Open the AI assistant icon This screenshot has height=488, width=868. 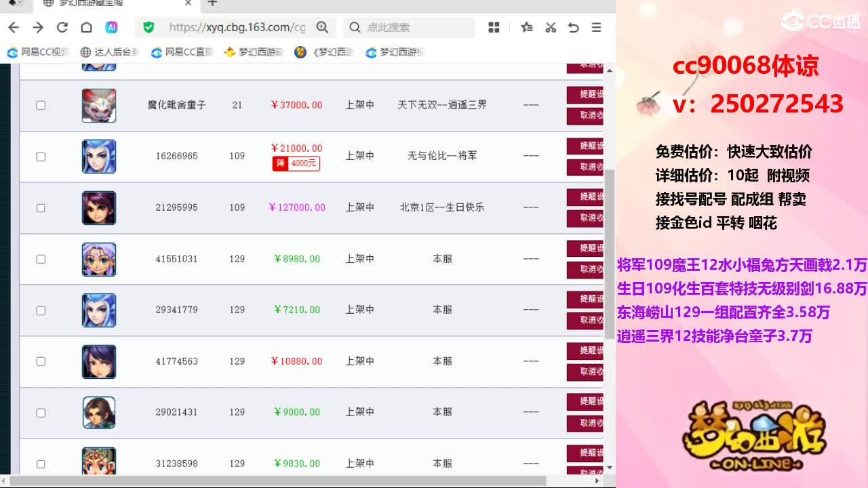tap(111, 27)
